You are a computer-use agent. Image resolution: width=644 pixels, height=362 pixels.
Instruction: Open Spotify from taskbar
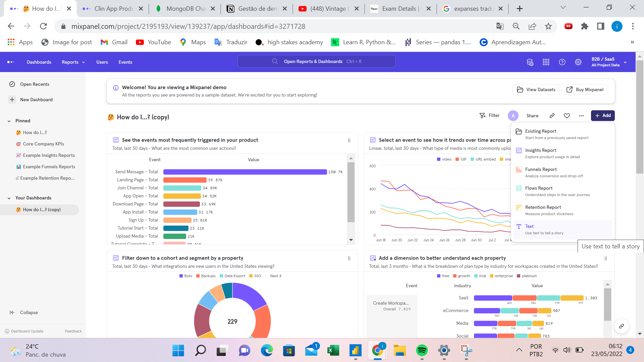pos(422,351)
